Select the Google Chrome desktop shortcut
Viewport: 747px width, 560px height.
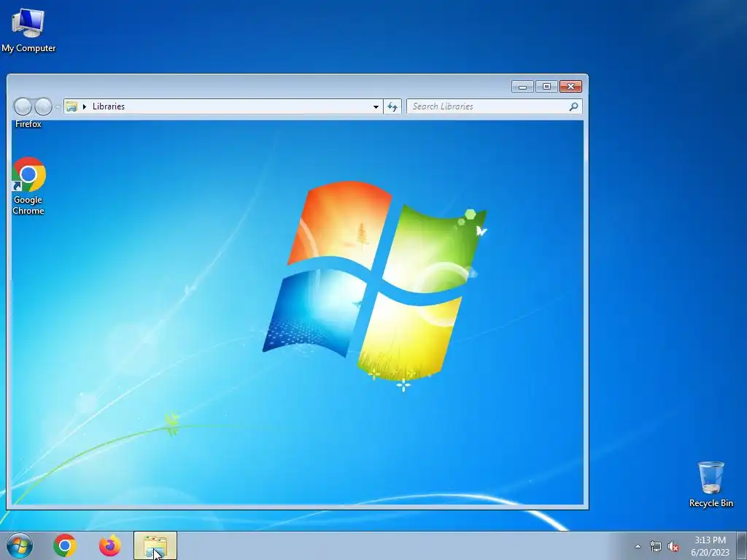click(28, 186)
